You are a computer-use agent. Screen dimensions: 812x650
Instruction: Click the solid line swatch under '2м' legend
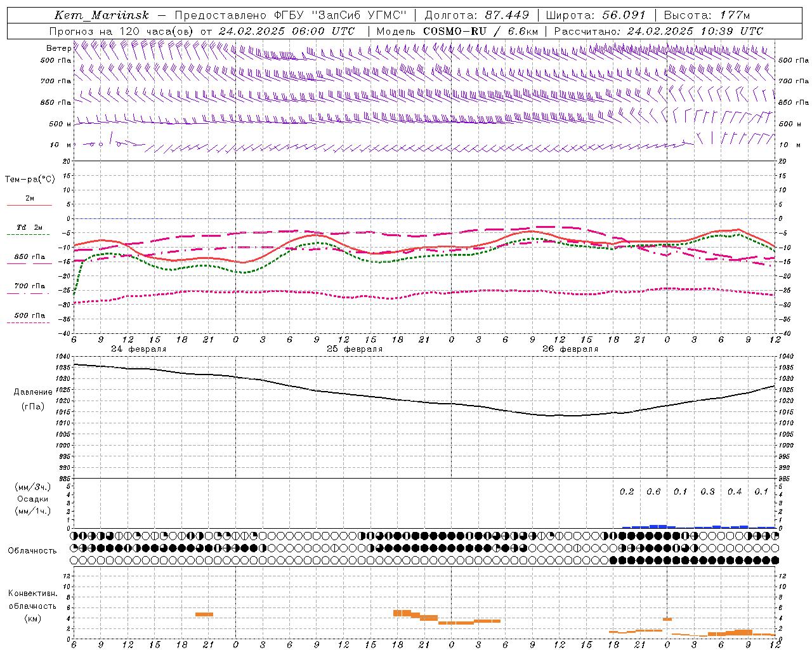point(29,205)
